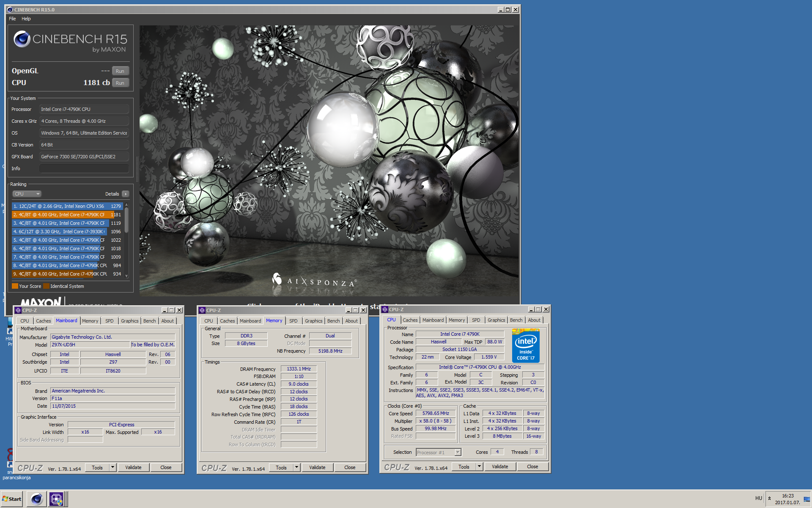This screenshot has width=812, height=508.
Task: Click the rendered scene image
Action: (x=329, y=160)
